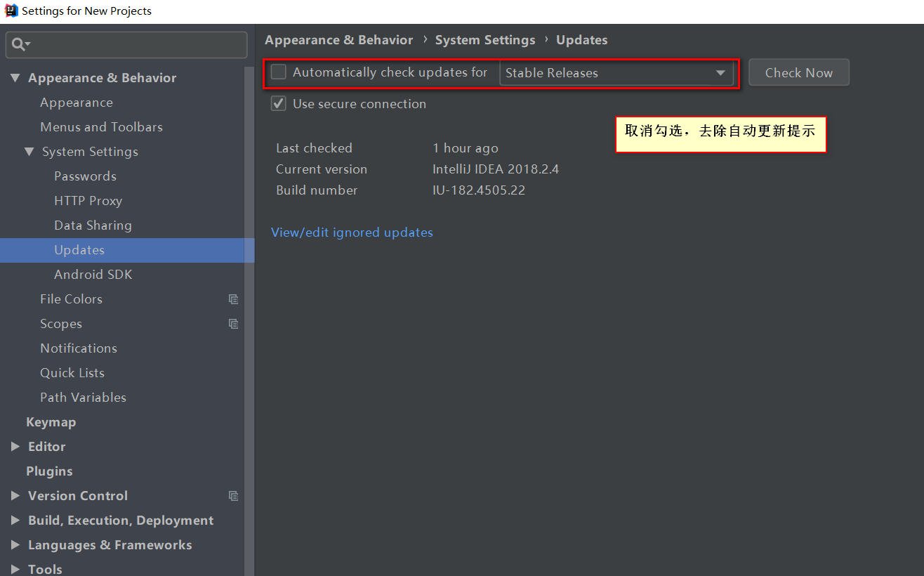Focus the settings search field
This screenshot has width=924, height=576.
point(126,44)
